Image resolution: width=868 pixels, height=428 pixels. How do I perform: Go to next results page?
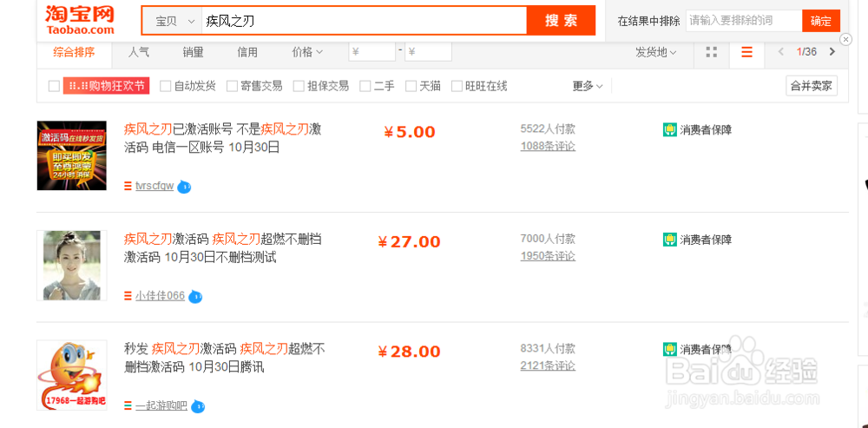[x=832, y=52]
